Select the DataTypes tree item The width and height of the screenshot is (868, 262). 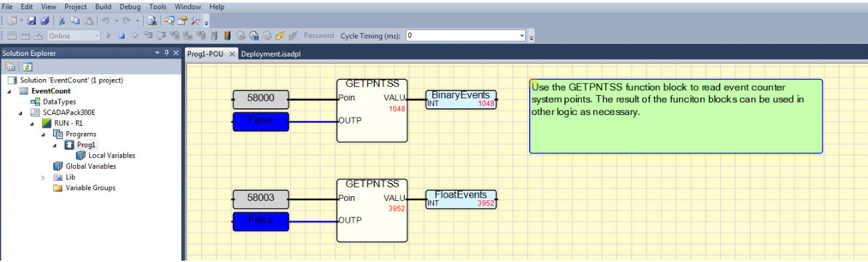click(x=59, y=102)
